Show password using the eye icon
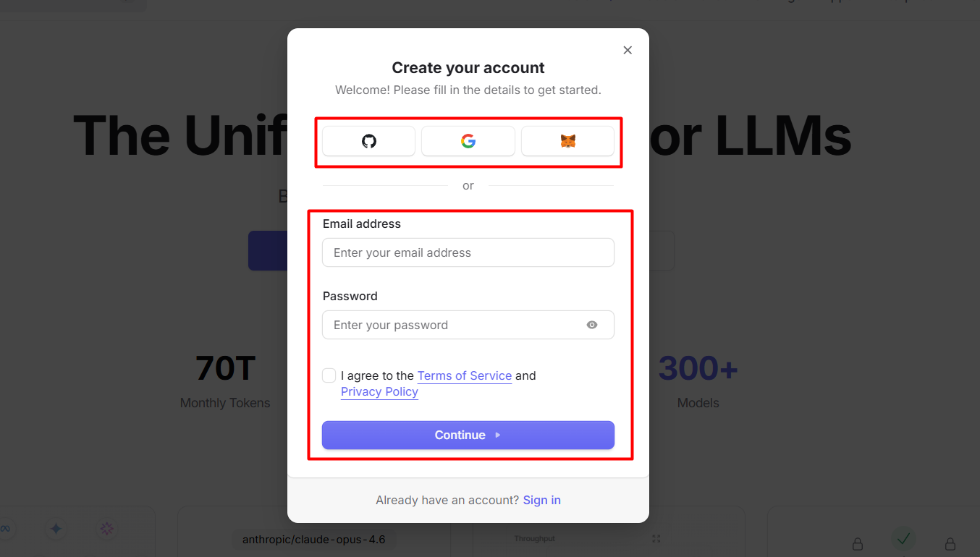 (592, 325)
